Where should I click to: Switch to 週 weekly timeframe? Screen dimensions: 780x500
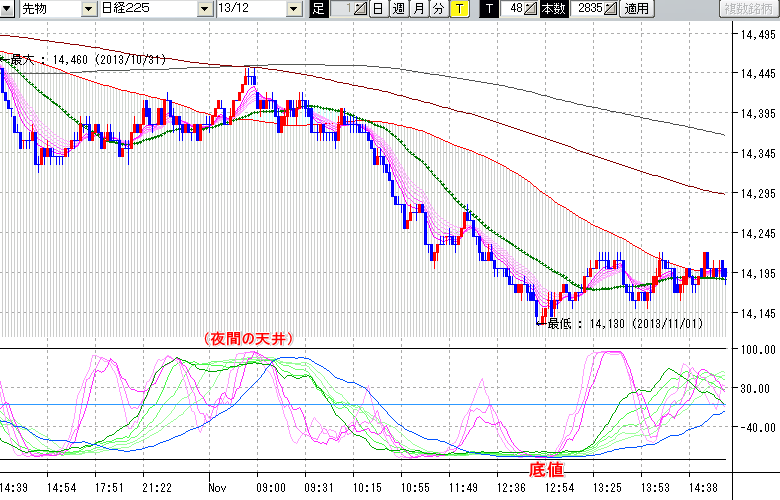tap(398, 9)
